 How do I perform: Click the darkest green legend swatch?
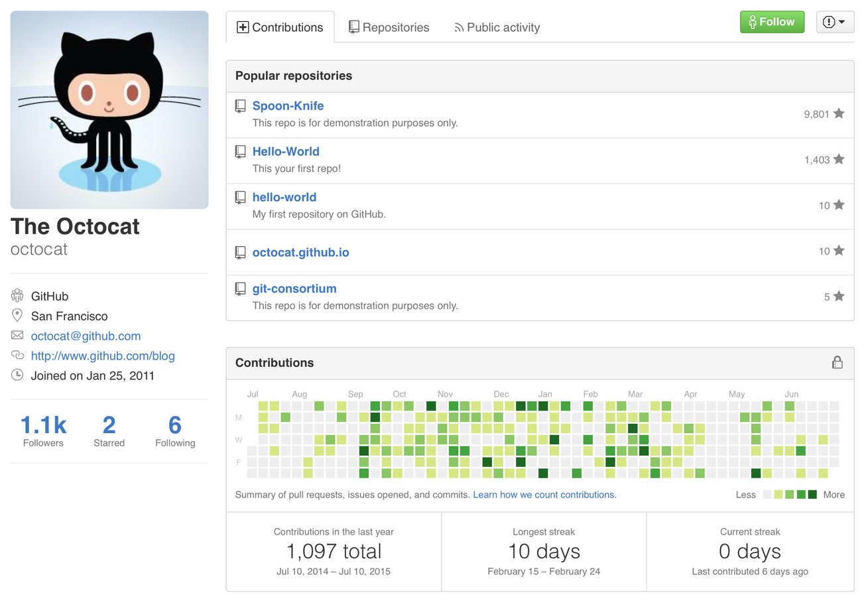pos(812,494)
